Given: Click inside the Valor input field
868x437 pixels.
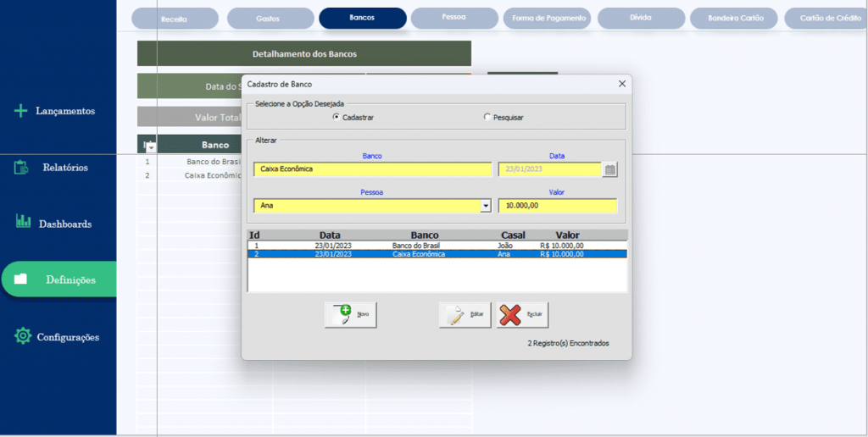Looking at the screenshot, I should click(558, 206).
